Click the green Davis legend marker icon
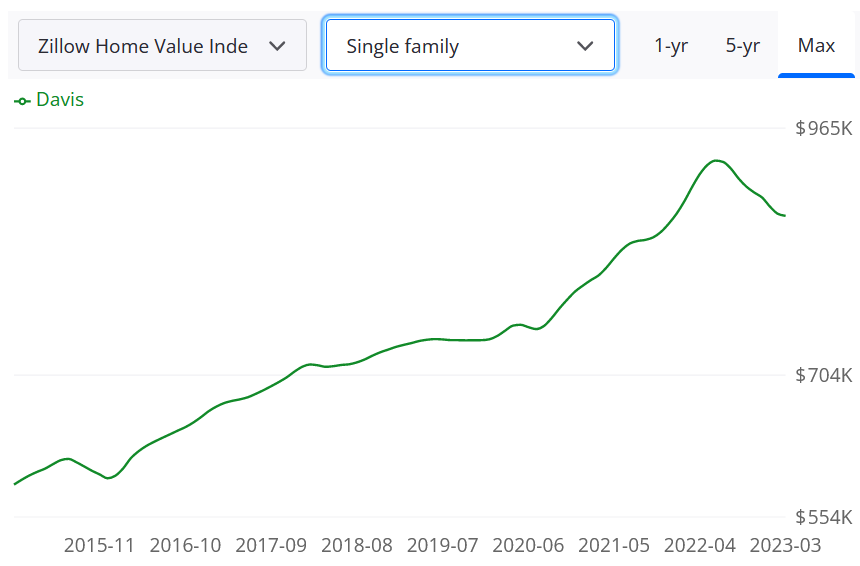 pyautogui.click(x=22, y=100)
